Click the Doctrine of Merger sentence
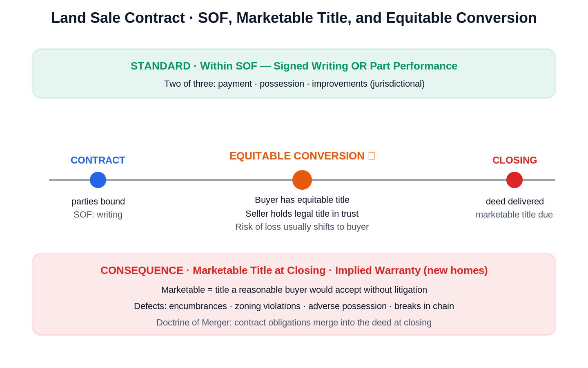This screenshot has height=368, width=588. click(294, 323)
